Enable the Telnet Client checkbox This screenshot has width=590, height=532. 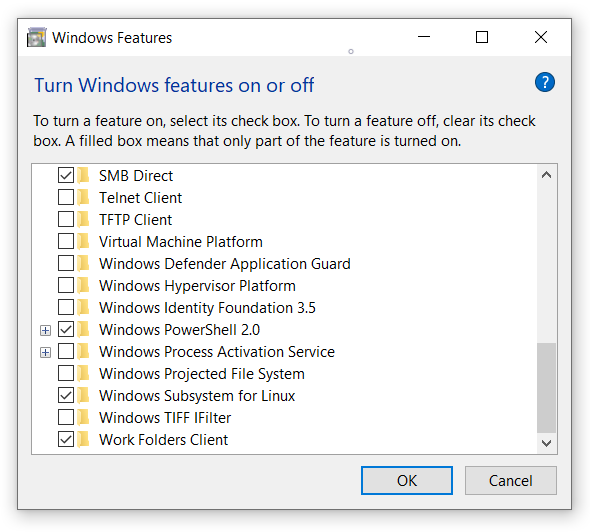66,197
